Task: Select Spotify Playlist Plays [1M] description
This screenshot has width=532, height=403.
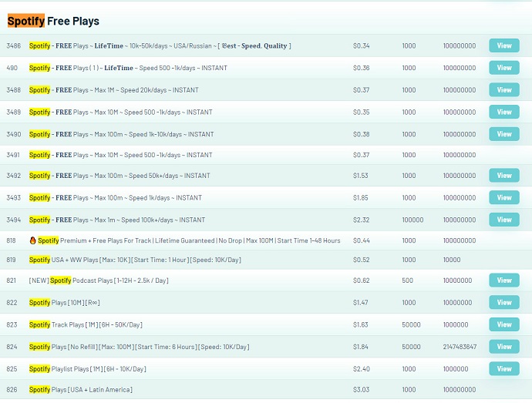Action: [x=88, y=369]
